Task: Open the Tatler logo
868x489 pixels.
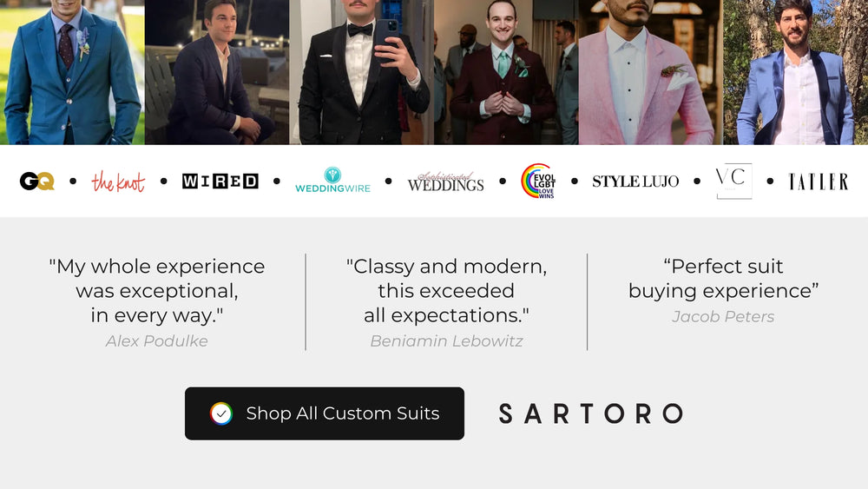Action: coord(819,181)
